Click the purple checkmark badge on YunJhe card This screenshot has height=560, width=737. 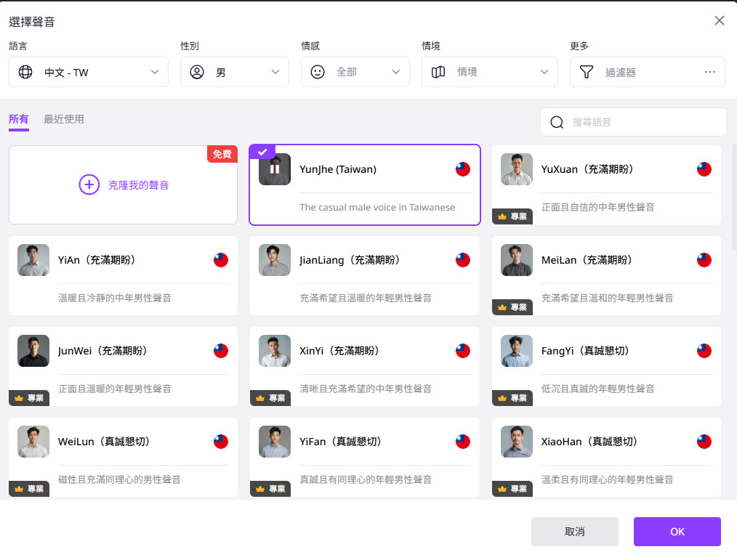point(262,152)
